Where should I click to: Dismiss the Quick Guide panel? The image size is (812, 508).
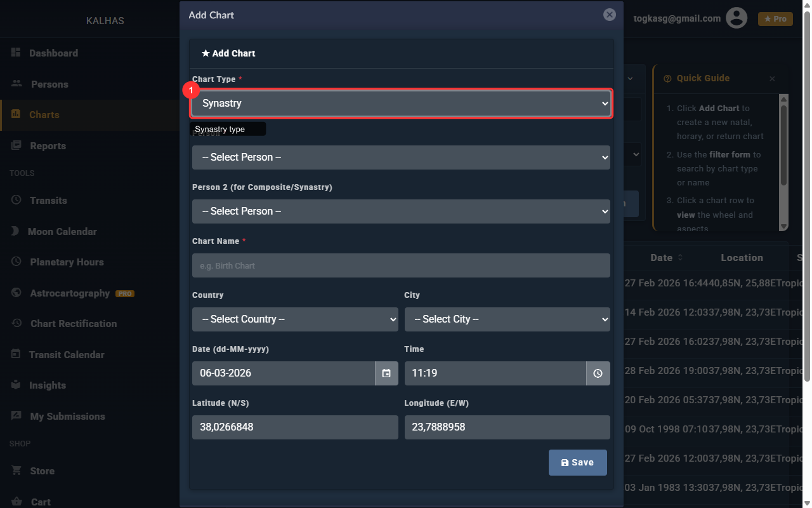point(772,79)
